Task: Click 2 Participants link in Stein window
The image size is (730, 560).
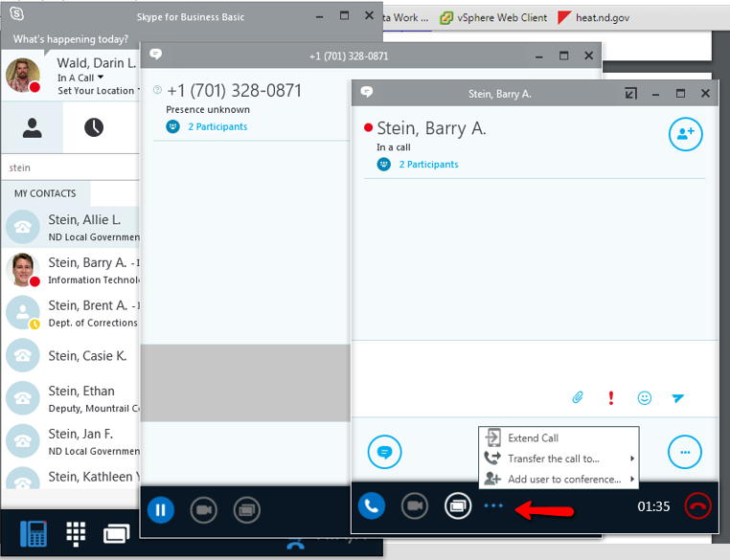Action: (428, 165)
